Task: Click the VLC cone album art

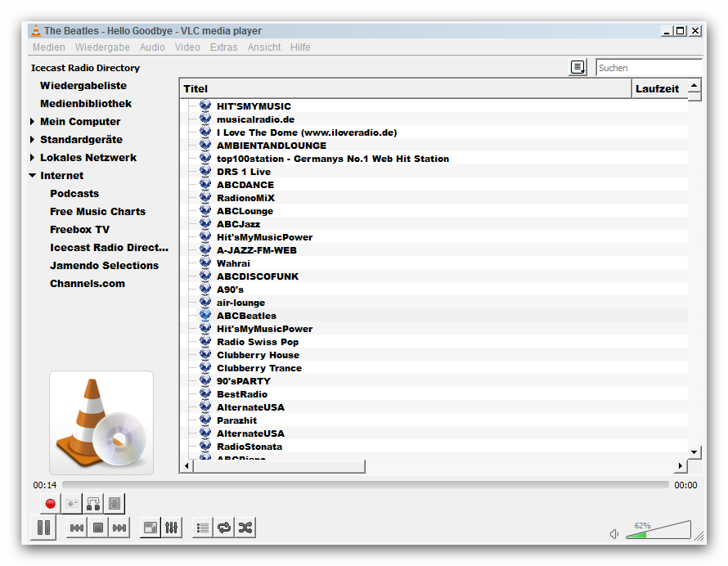Action: coord(101,423)
